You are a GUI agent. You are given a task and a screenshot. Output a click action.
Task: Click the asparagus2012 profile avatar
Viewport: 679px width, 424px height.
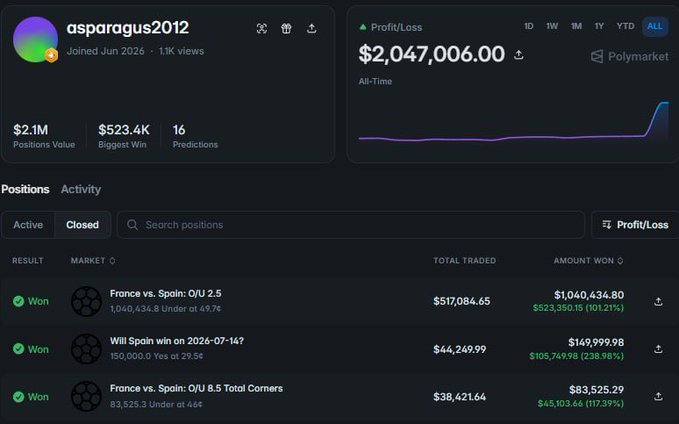coord(36,39)
